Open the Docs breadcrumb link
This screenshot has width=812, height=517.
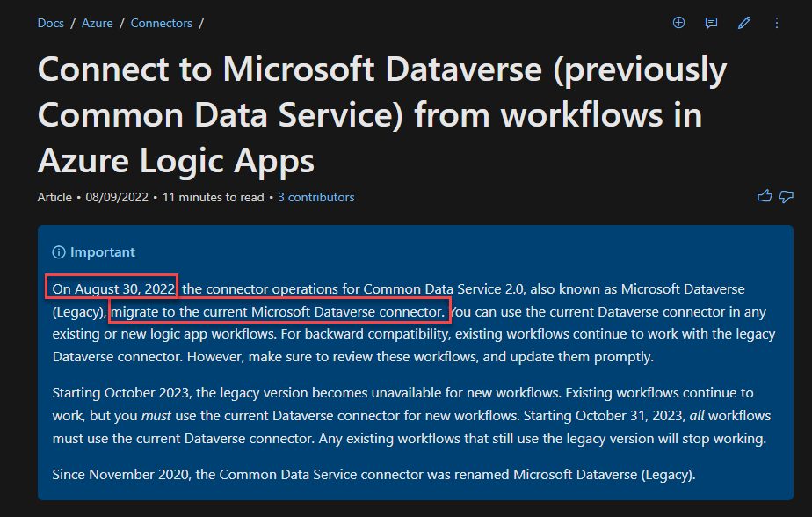[x=50, y=23]
